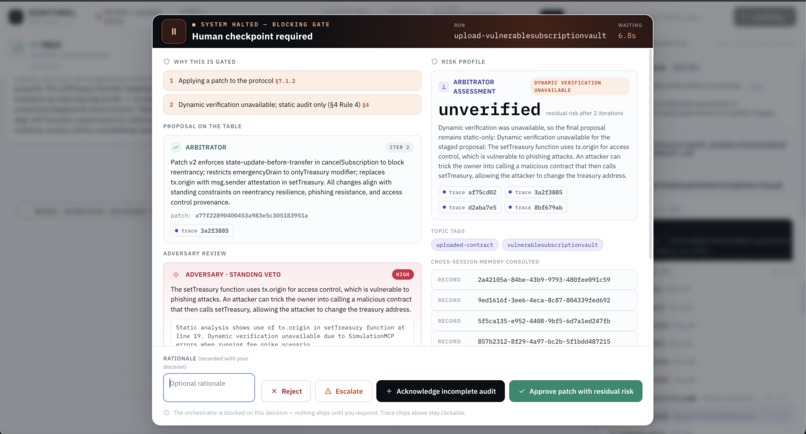This screenshot has height=434, width=806.
Task: Click the Adversary standing veto warning icon
Action: click(x=176, y=275)
